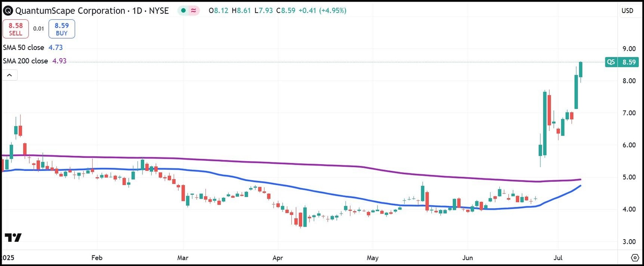Select the SMA 50 close indicator label
The image size is (644, 266).
(x=23, y=47)
